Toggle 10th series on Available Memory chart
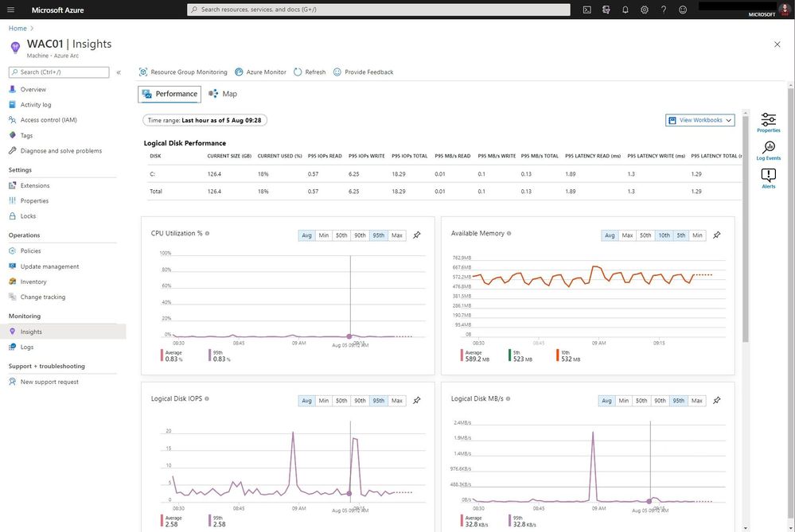Image resolution: width=795 pixels, height=532 pixels. [664, 235]
